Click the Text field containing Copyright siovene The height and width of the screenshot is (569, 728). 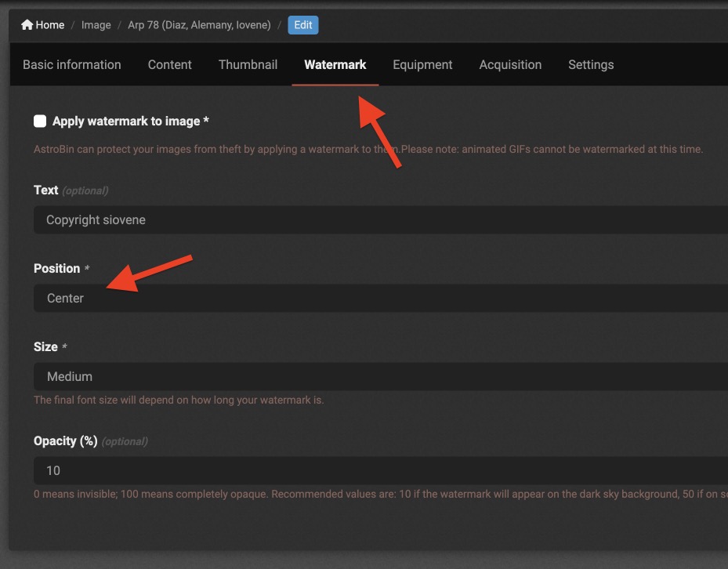[381, 219]
